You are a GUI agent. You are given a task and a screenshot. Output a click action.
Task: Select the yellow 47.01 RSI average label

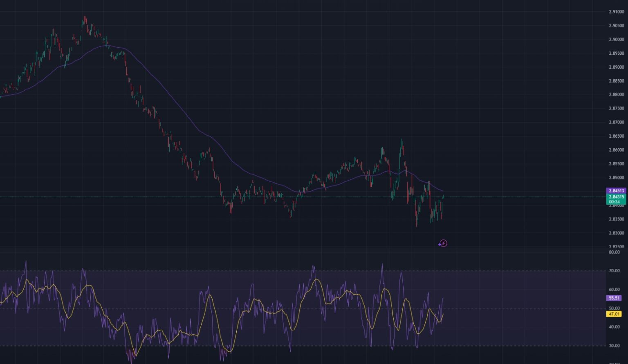tap(614, 314)
